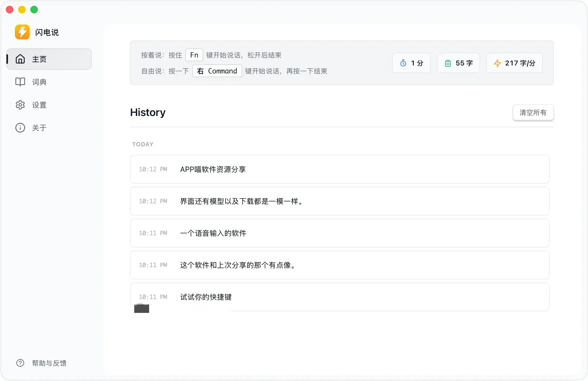Click the History heading
Viewport: 588px width, 381px height.
(148, 112)
